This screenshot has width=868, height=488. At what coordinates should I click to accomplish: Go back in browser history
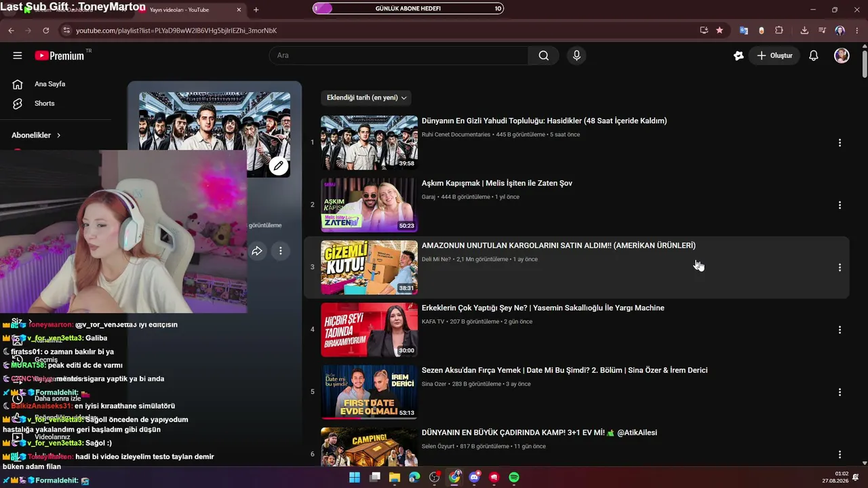tap(11, 30)
